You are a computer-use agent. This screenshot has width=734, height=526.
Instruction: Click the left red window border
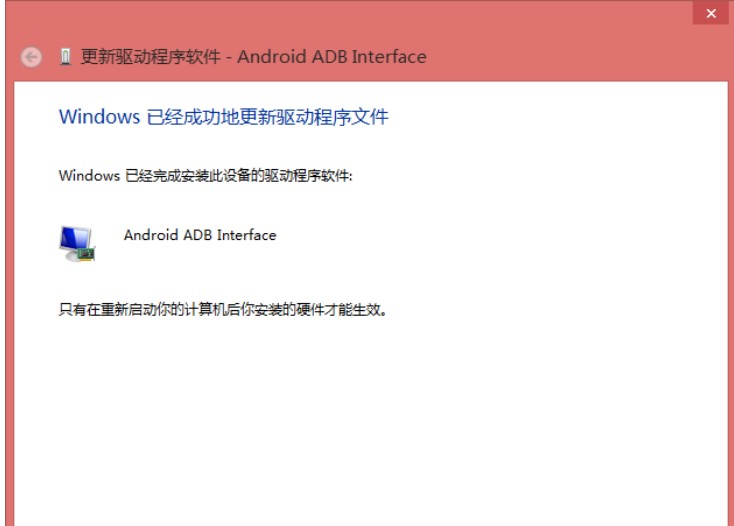coord(7,300)
